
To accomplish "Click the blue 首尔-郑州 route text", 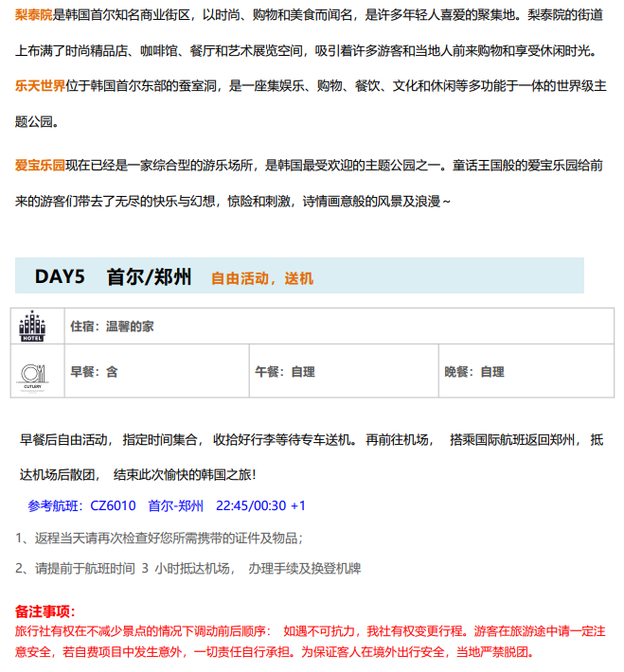I will [175, 505].
